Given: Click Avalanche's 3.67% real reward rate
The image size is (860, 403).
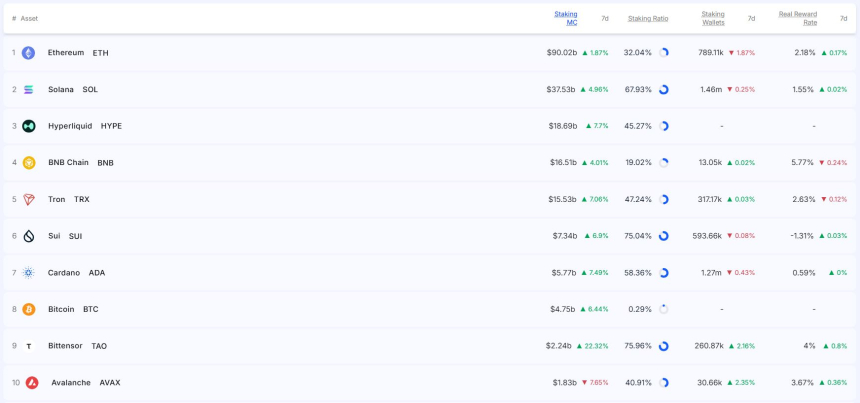Looking at the screenshot, I should tap(803, 383).
